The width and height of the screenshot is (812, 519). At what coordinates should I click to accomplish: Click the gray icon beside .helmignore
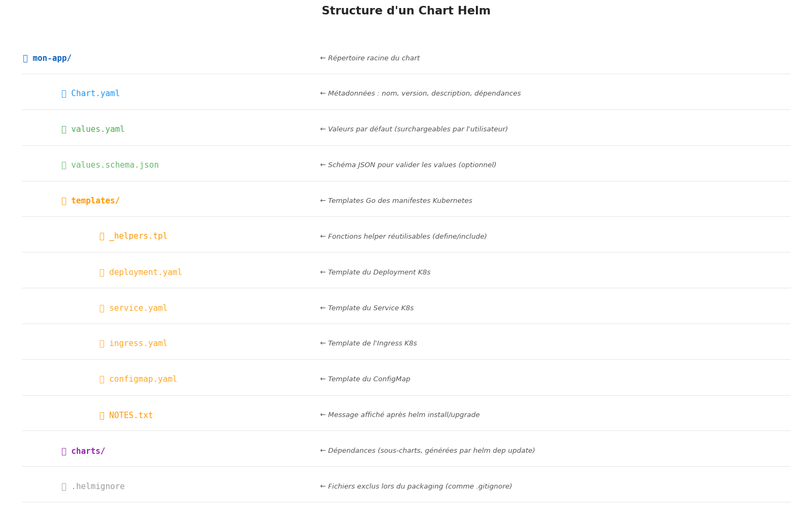64,487
